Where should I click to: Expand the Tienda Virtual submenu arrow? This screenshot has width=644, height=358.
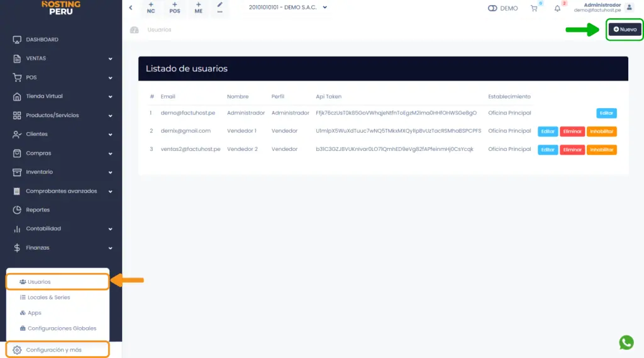tap(110, 97)
